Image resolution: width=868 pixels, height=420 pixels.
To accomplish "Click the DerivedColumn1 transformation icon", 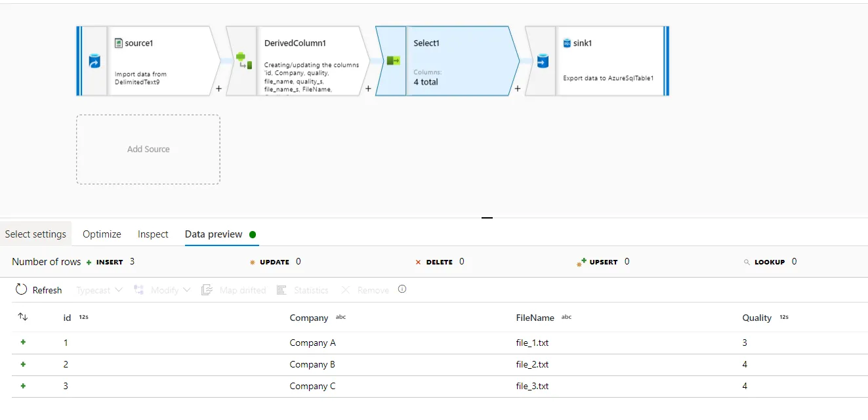I will coord(243,61).
